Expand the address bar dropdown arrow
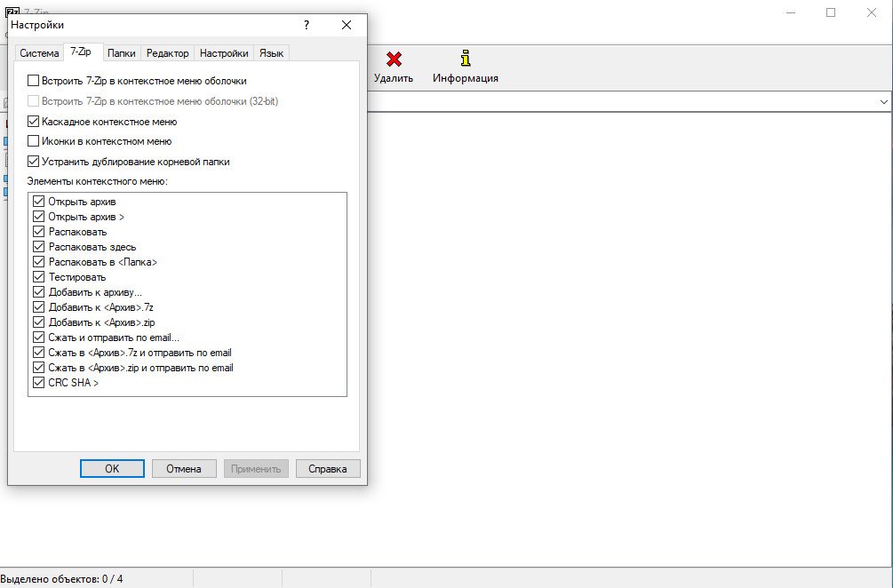This screenshot has height=588, width=893. pos(883,102)
